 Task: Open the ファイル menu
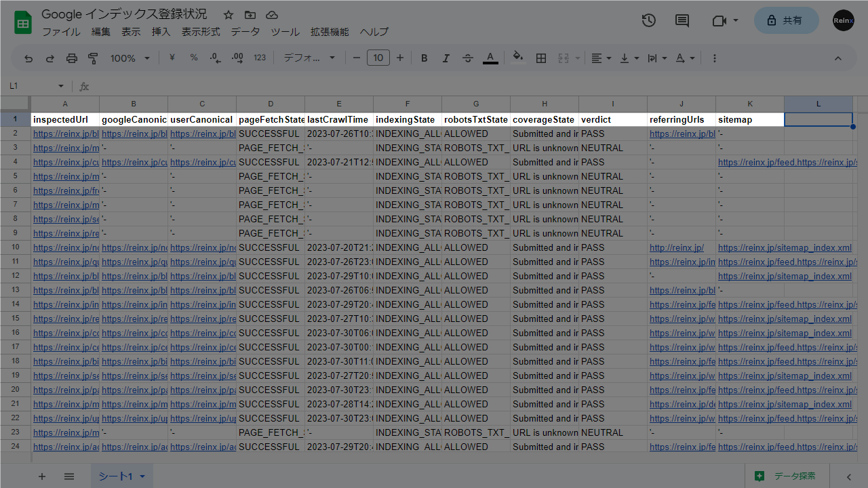click(62, 32)
